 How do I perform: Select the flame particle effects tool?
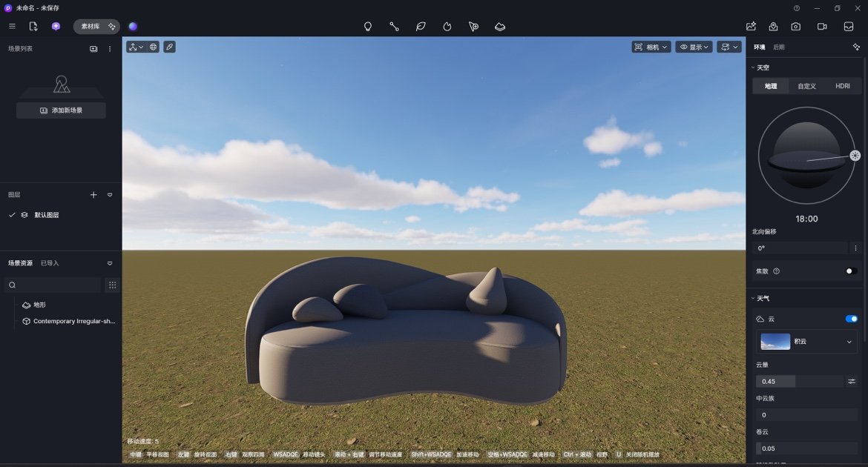point(447,27)
